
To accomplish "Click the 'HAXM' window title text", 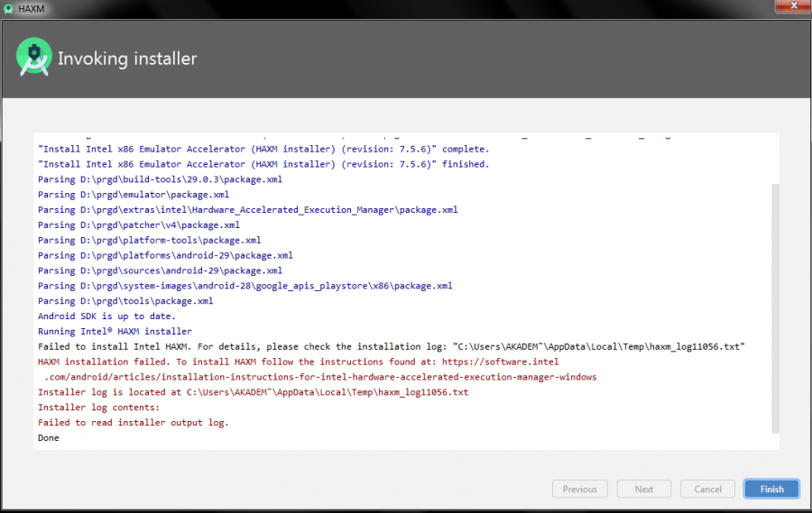I will 31,9.
